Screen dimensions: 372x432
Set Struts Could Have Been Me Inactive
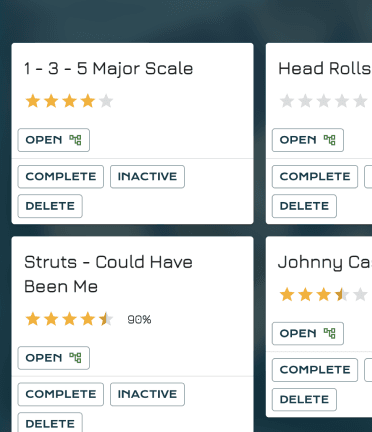[x=147, y=394]
